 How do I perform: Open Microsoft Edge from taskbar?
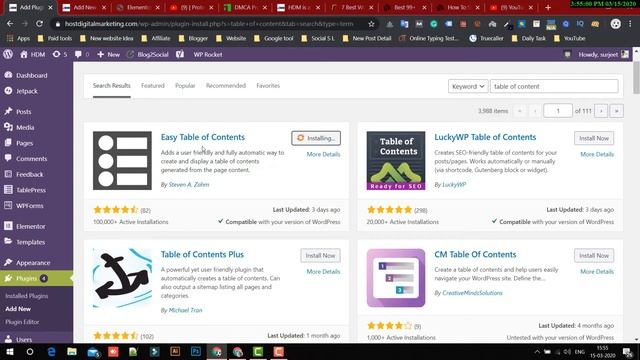51,351
